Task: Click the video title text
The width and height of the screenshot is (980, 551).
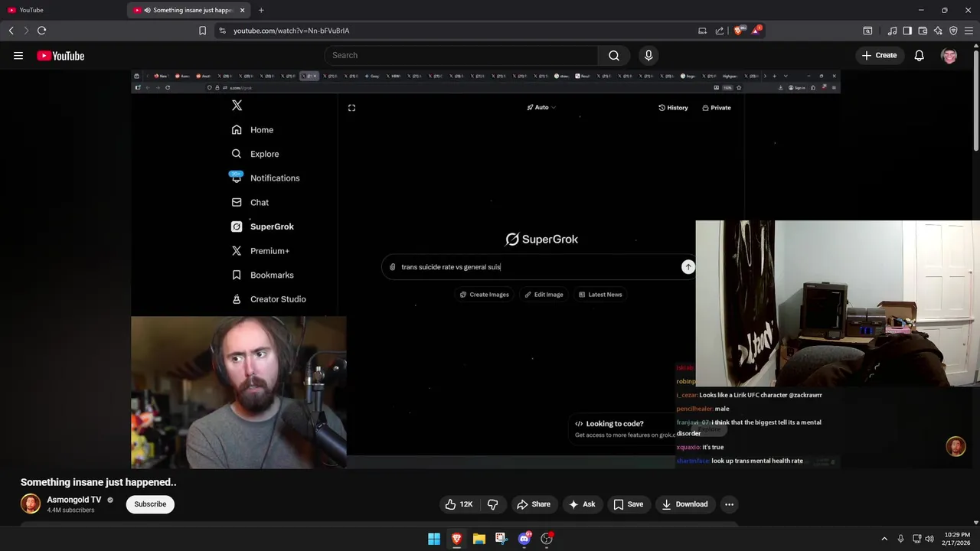Action: [98, 482]
